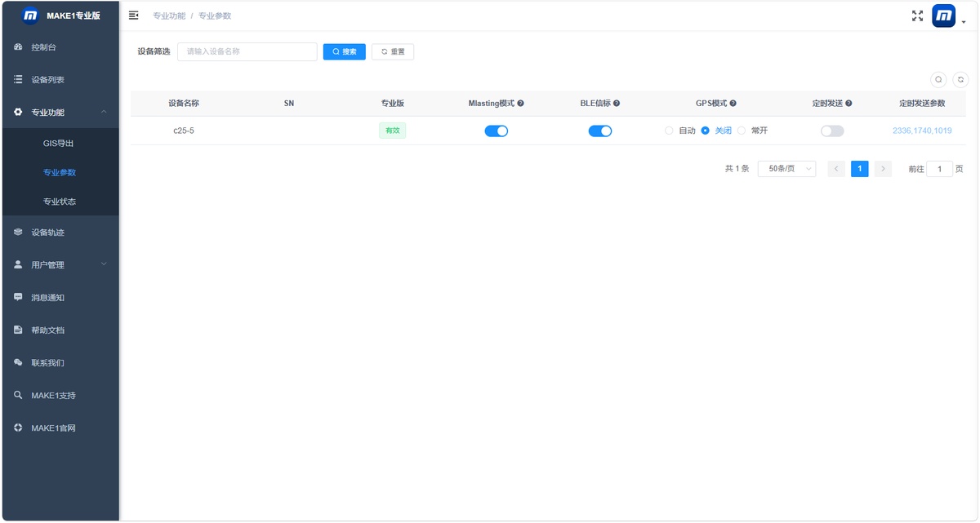Collapse the sidebar with the hamburger icon
Viewport: 980px width, 523px height.
(x=134, y=16)
